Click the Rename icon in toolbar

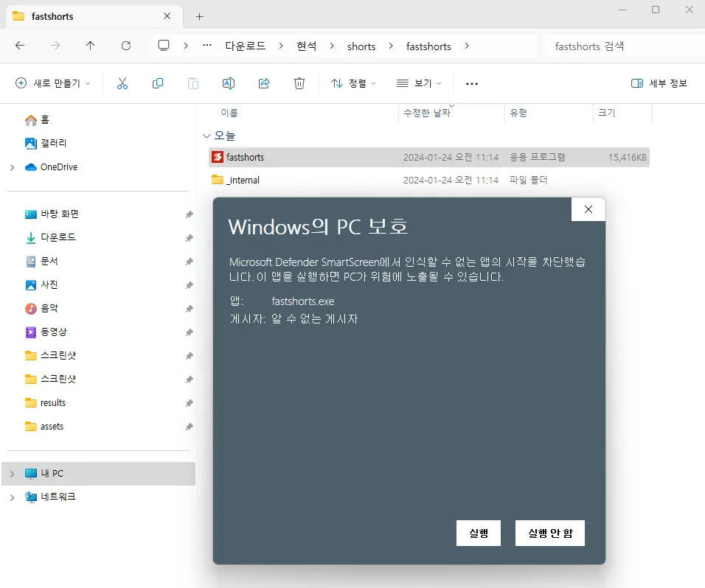point(229,83)
